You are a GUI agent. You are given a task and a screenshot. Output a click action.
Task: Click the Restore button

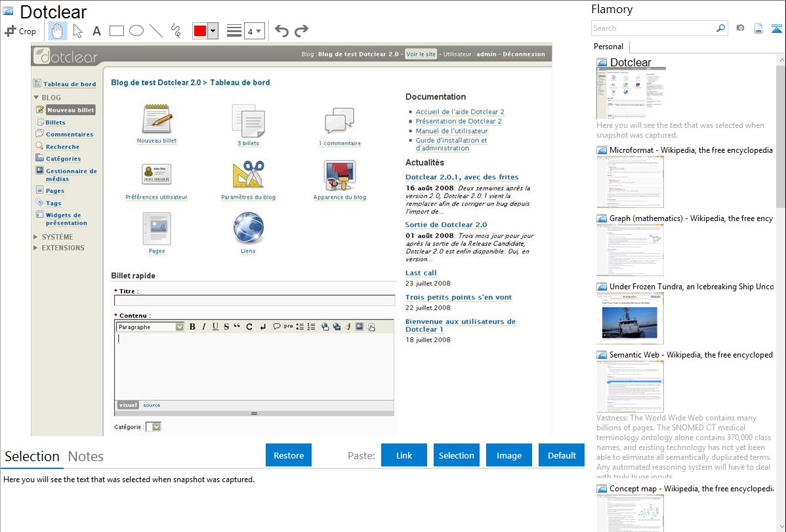point(289,455)
